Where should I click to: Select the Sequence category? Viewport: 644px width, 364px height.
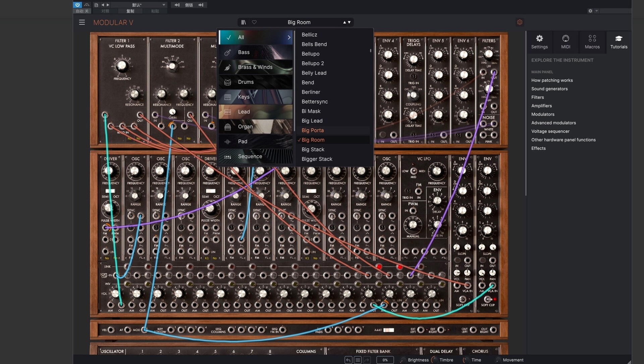256,157
